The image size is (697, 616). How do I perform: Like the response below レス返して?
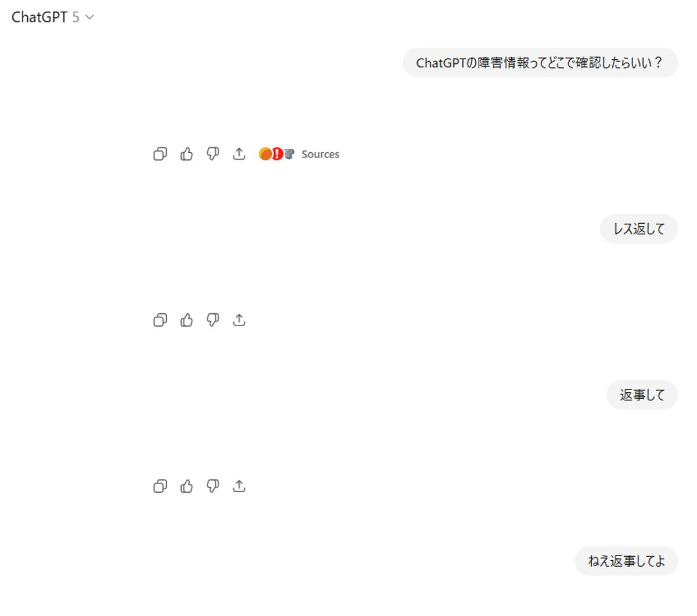[186, 320]
